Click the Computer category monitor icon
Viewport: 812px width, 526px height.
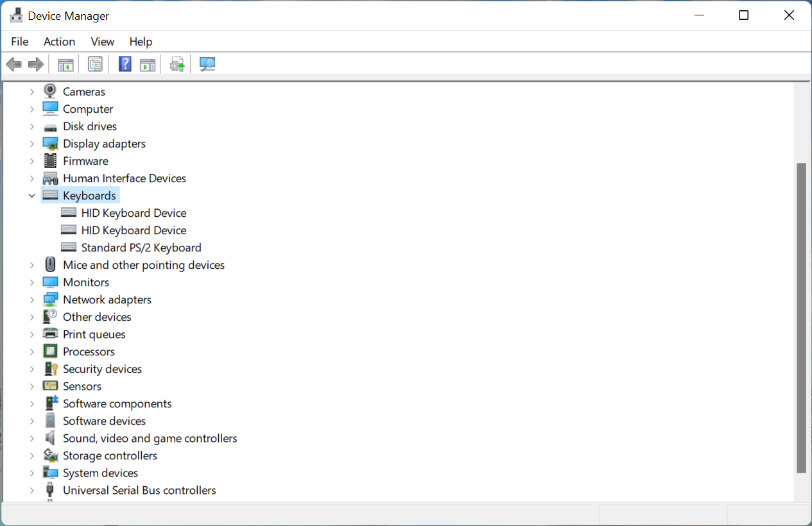click(x=50, y=108)
